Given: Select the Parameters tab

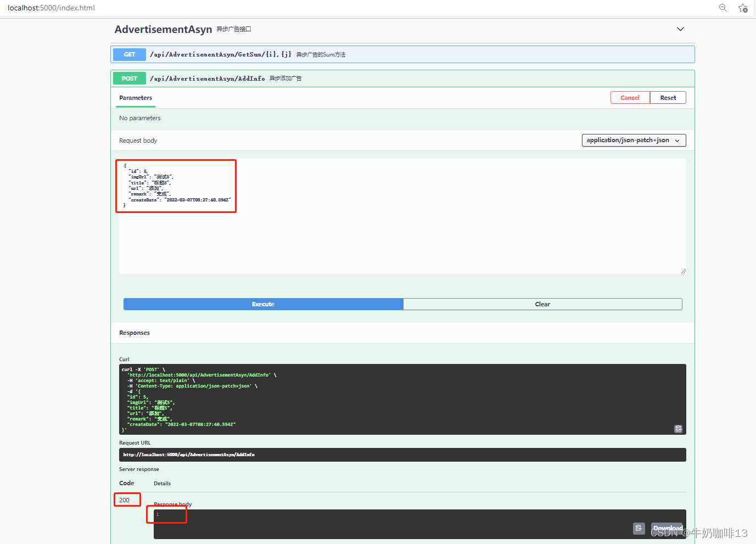Looking at the screenshot, I should [136, 98].
